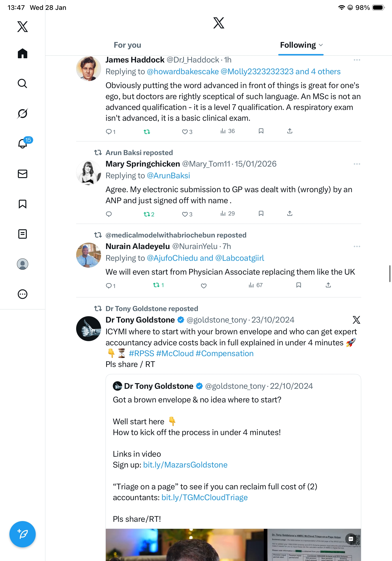
Task: Open Grok from the sidebar
Action: (x=23, y=113)
